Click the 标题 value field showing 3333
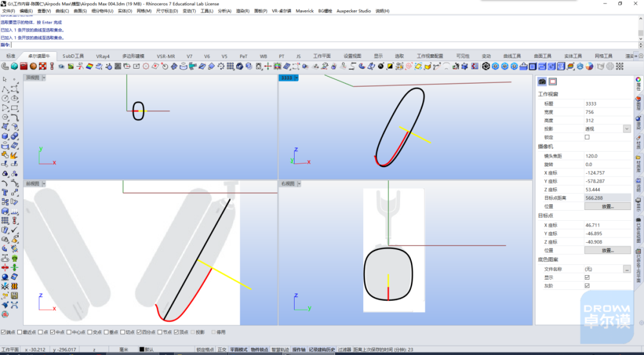Screen dimensions: 644x355 pos(608,104)
